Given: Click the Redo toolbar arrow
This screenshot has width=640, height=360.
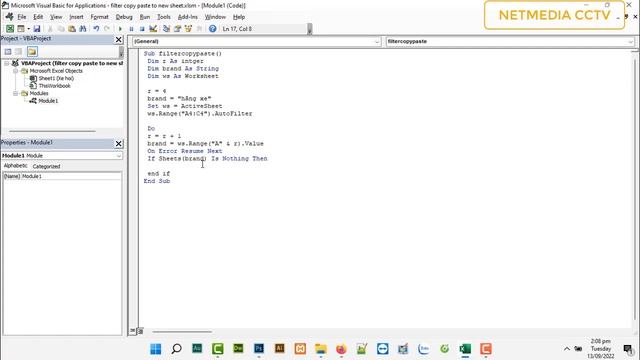Looking at the screenshot, I should pyautogui.click(x=107, y=29).
